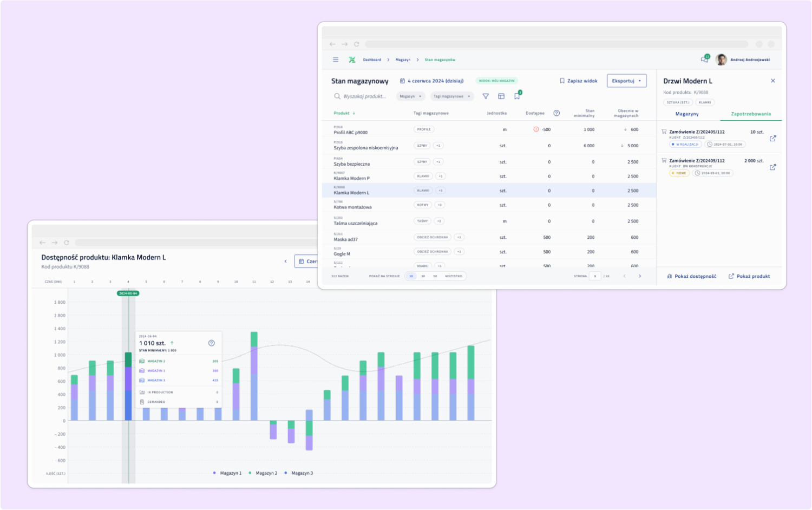Image resolution: width=812 pixels, height=510 pixels.
Task: Click the Zapisz widok button
Action: click(579, 81)
